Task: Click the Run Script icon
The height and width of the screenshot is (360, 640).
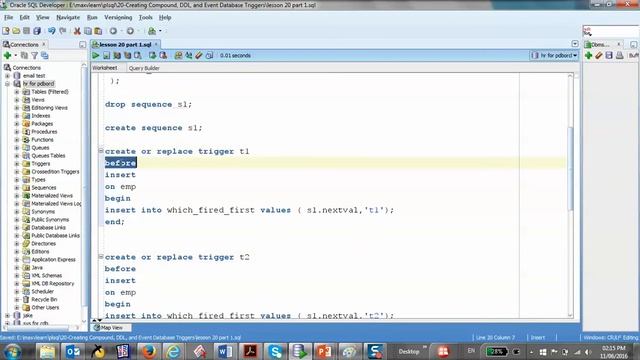Action: [106, 56]
